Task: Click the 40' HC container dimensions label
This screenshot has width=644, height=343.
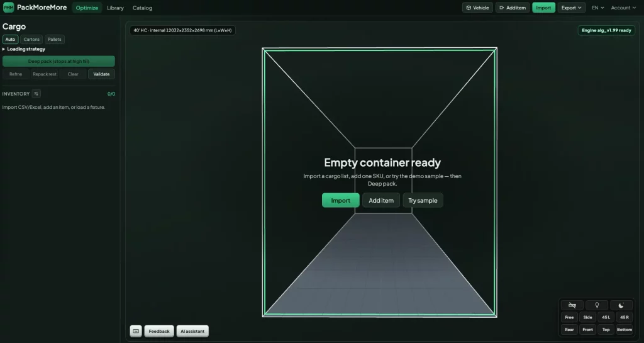Action: click(x=182, y=30)
